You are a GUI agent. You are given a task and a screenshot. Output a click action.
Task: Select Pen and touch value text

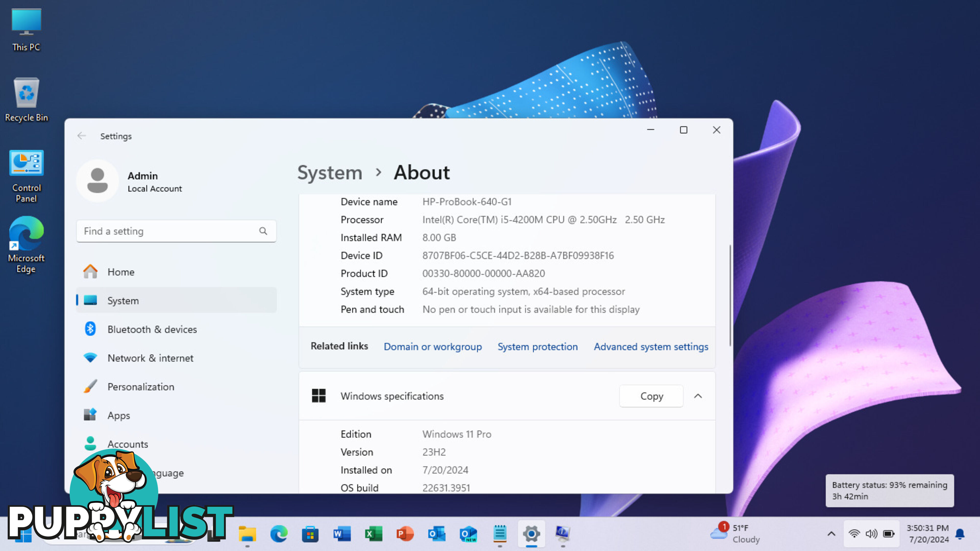[x=531, y=309]
